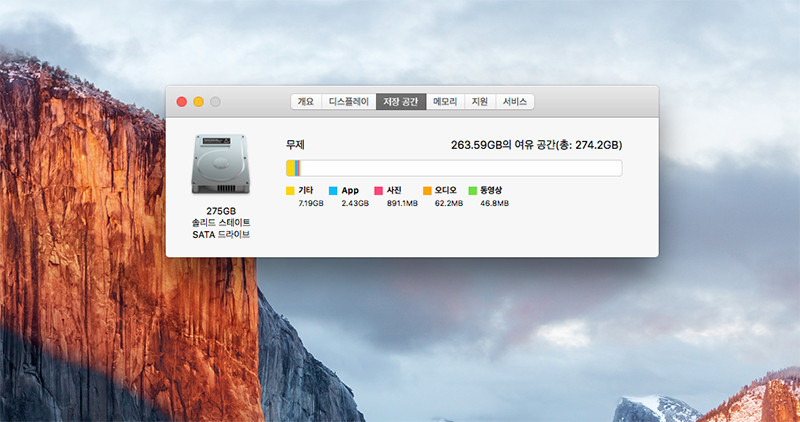The height and width of the screenshot is (422, 800).
Task: Click the 오디오 legend label
Action: pyautogui.click(x=445, y=190)
